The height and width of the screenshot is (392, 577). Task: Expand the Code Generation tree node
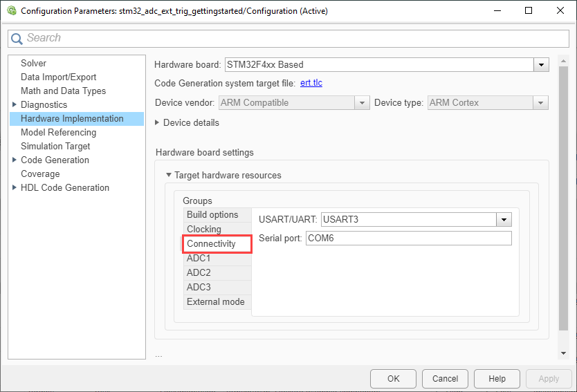[15, 160]
